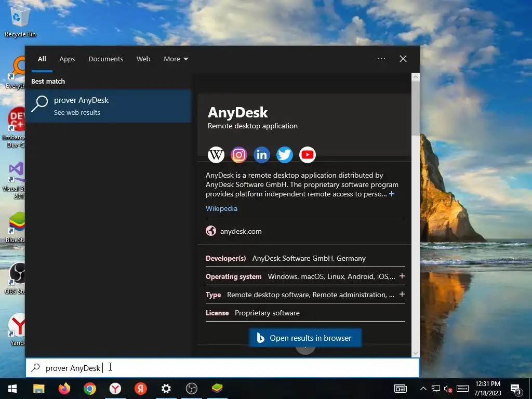Open AnyDesk's YouTube channel icon
This screenshot has height=399, width=532.
click(x=308, y=155)
